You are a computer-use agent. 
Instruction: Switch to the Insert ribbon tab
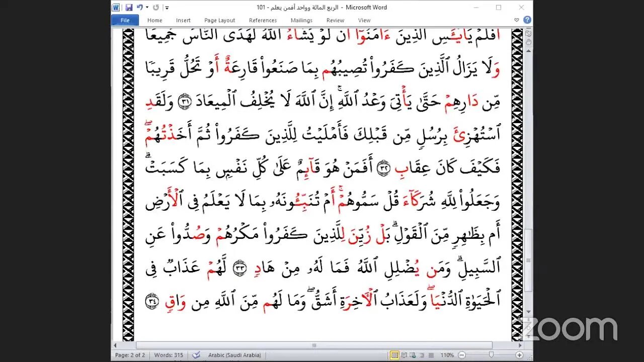183,20
